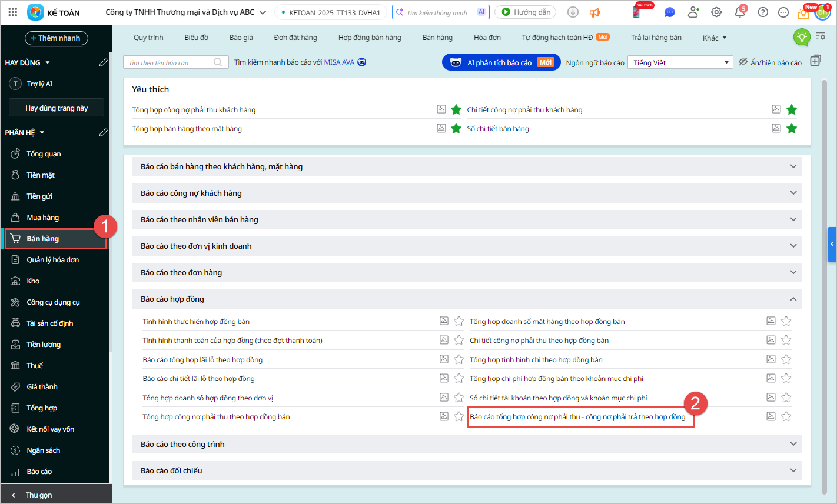Open AI phân tích báo cáo
Screen dimensions: 837x504
[x=500, y=62]
